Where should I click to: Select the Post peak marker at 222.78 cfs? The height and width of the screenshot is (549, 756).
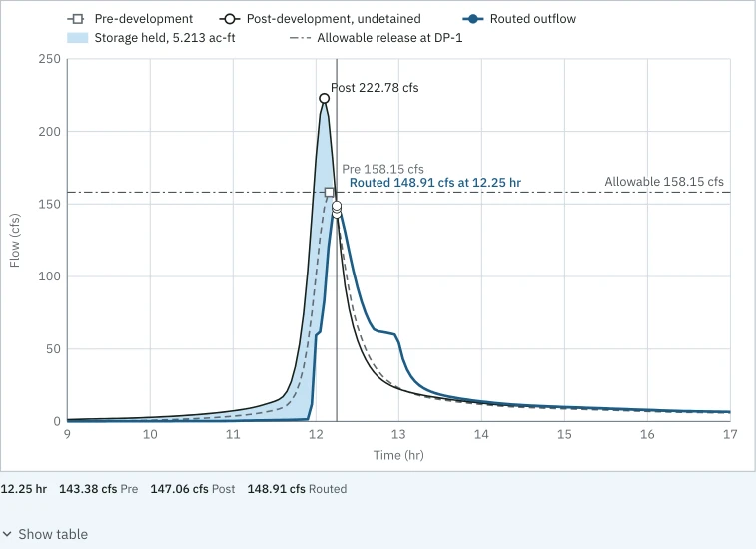324,99
